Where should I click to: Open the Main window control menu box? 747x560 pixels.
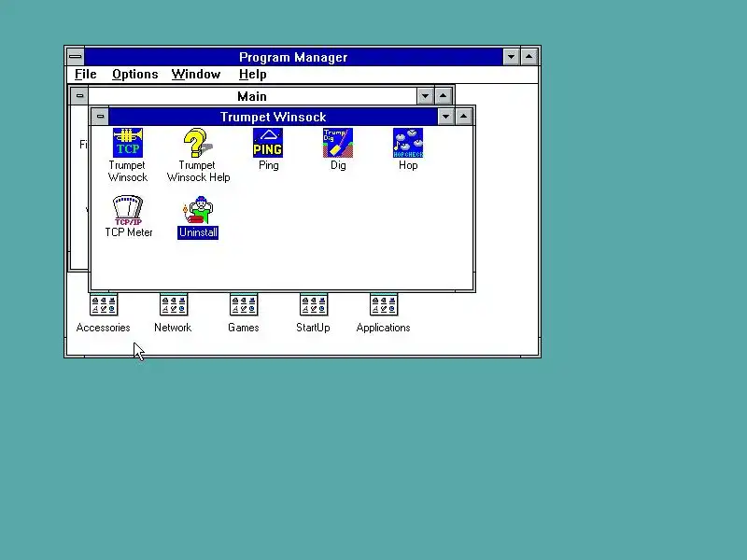pyautogui.click(x=79, y=96)
